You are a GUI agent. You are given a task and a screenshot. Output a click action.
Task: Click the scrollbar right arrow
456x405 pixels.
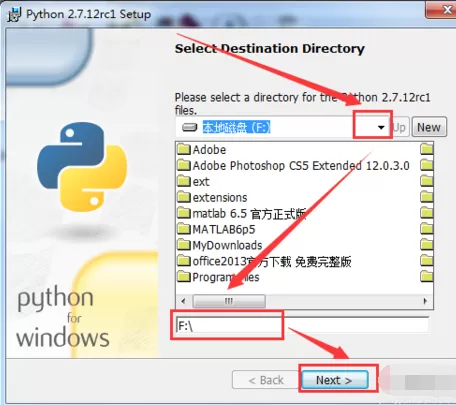425,301
